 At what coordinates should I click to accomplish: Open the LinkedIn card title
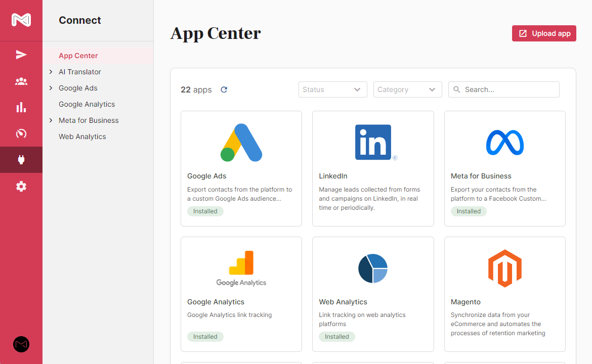pyautogui.click(x=333, y=176)
